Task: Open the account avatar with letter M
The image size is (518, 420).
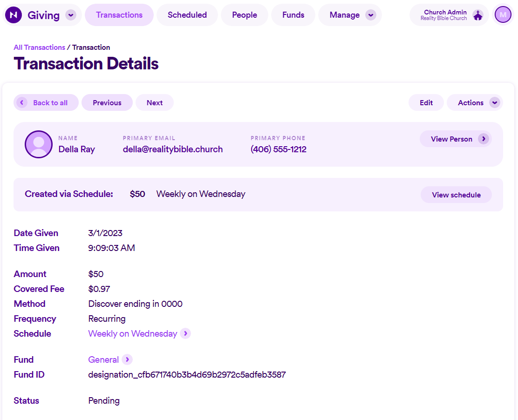Action: (x=503, y=14)
